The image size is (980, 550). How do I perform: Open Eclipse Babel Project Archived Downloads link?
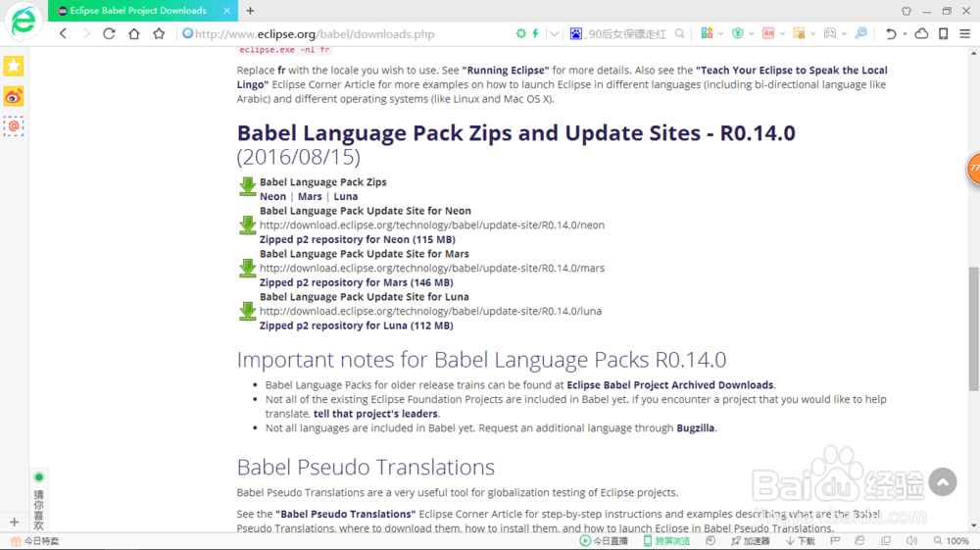670,385
